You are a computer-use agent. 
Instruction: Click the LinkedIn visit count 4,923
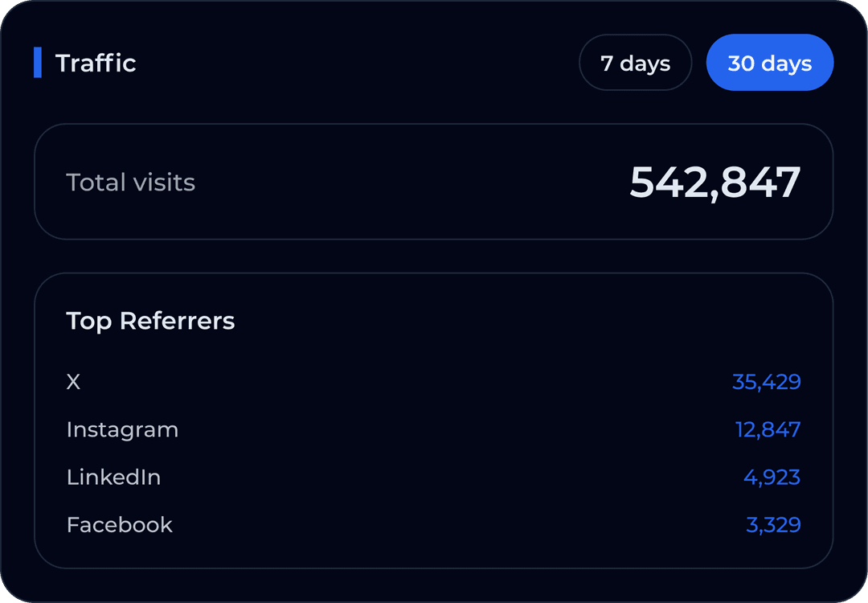coord(772,477)
